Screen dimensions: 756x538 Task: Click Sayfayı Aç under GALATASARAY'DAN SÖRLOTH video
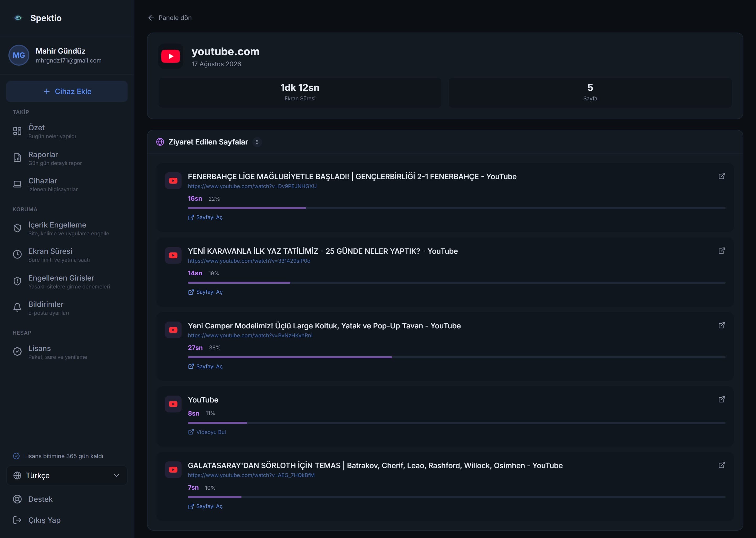[x=205, y=506]
